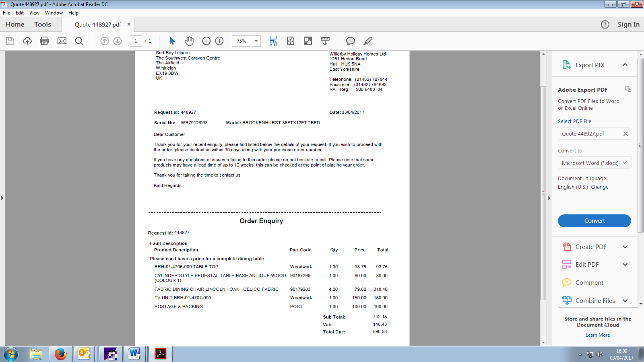The height and width of the screenshot is (362, 644).
Task: Collapse the Export PDF section chevron
Action: point(625,65)
